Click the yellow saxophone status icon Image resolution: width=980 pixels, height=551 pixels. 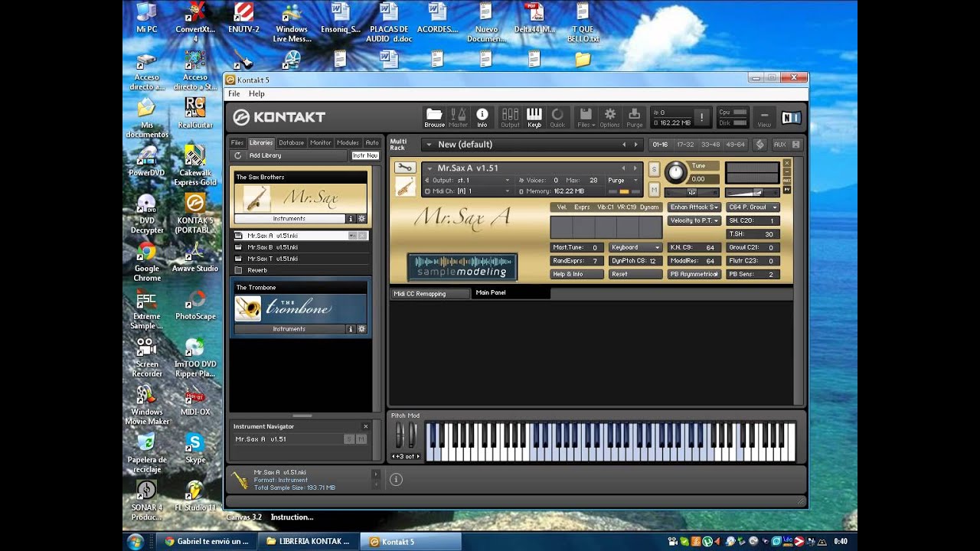(x=240, y=480)
